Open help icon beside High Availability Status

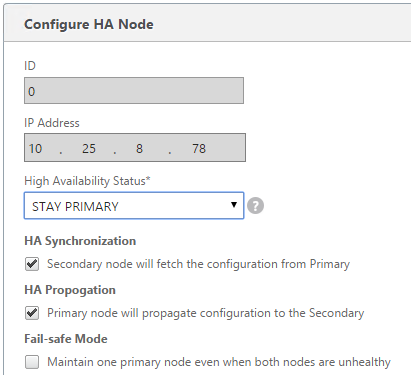[x=255, y=206]
